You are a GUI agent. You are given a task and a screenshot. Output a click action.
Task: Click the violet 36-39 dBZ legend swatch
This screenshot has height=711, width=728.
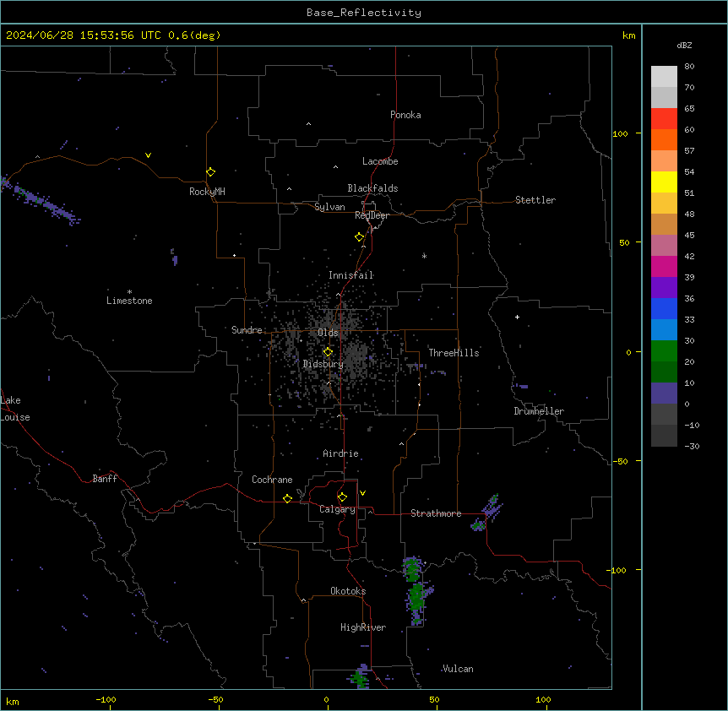664,288
